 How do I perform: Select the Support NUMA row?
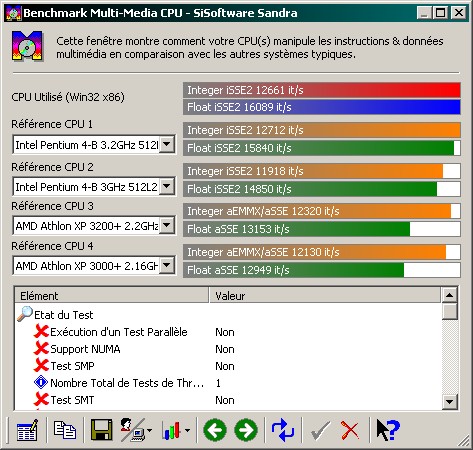[x=227, y=349]
